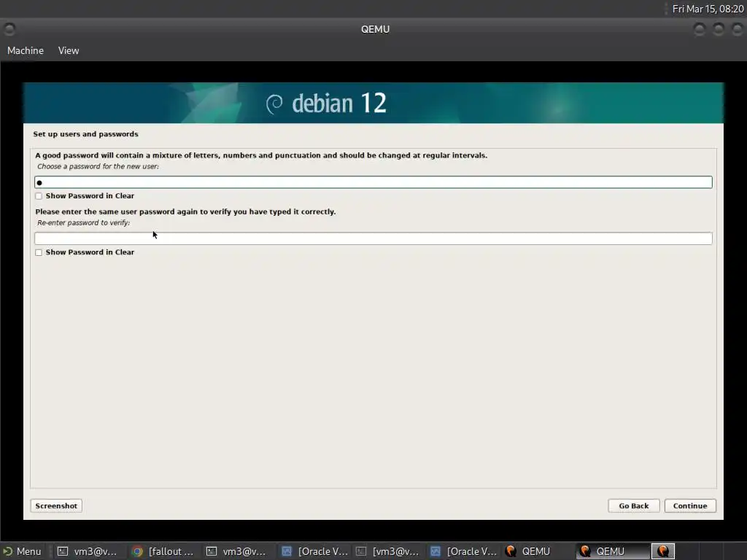Switch to the non-highlighted QEMU taskbar entry
This screenshot has width=747, height=560.
click(x=536, y=551)
